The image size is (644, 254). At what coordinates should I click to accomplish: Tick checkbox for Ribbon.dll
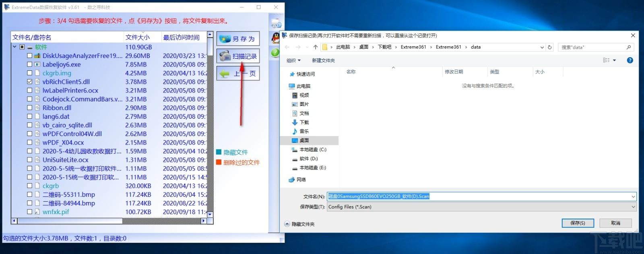coord(30,107)
